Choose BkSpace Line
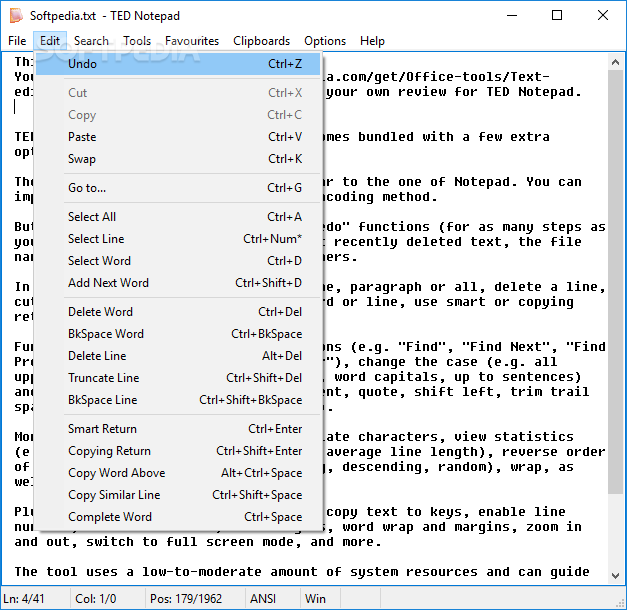 coord(178,400)
